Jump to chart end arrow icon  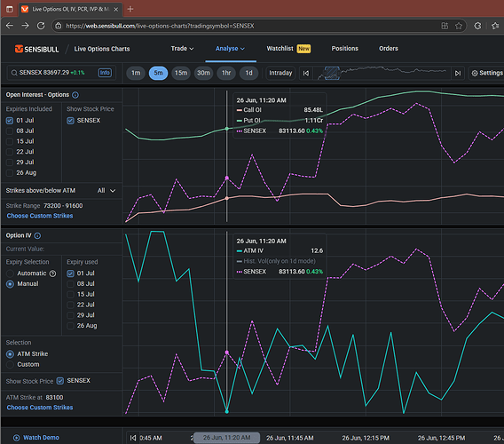click(x=458, y=74)
